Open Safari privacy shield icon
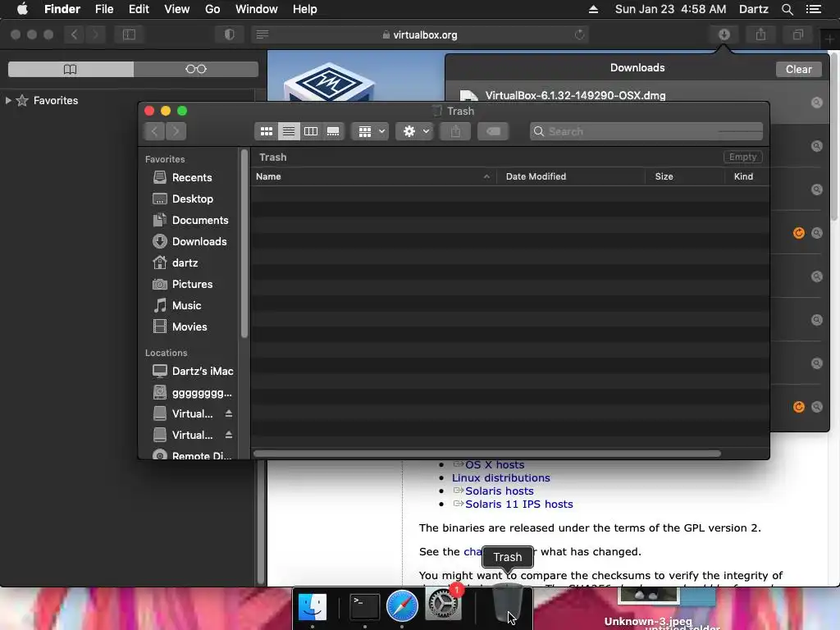 [230, 34]
